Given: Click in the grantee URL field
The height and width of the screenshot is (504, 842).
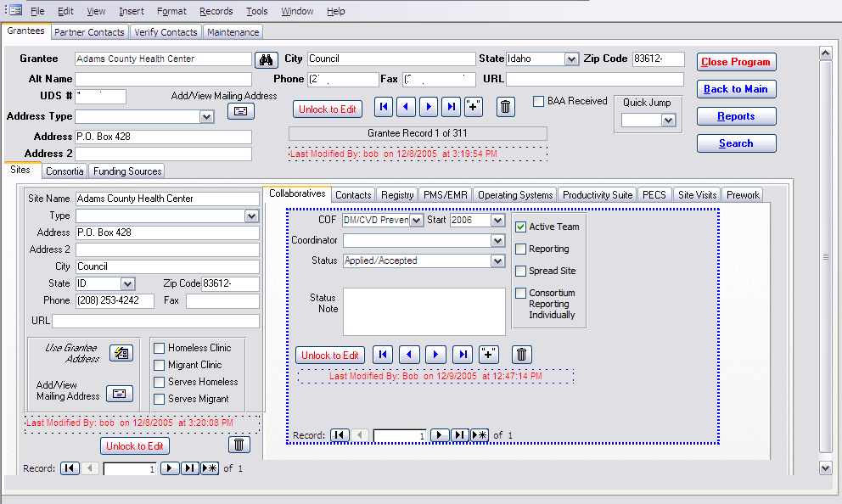Looking at the screenshot, I should [x=595, y=80].
